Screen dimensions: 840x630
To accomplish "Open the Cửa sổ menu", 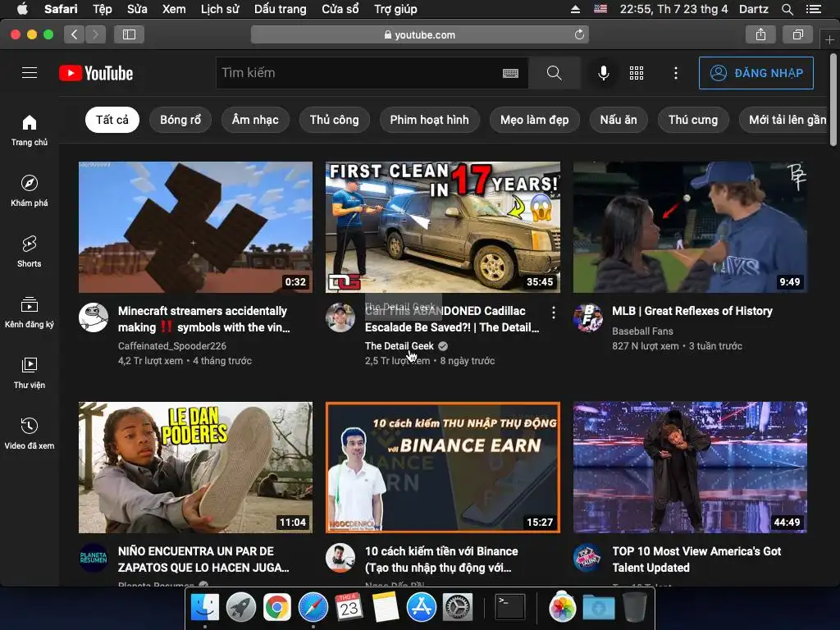I will tap(340, 9).
